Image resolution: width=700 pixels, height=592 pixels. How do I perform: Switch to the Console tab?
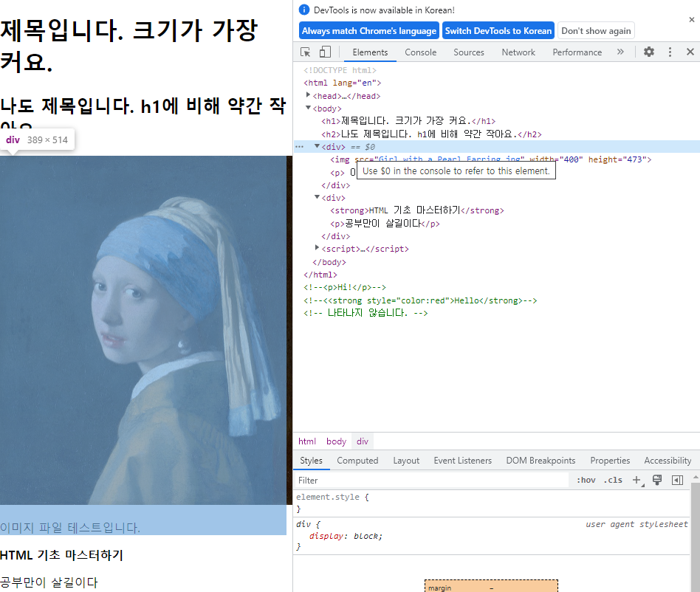(421, 52)
